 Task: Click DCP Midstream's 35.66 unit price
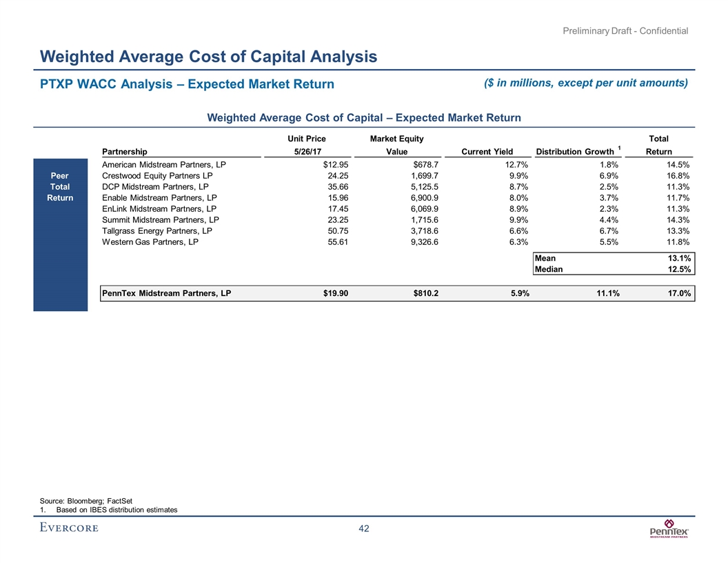tap(338, 187)
